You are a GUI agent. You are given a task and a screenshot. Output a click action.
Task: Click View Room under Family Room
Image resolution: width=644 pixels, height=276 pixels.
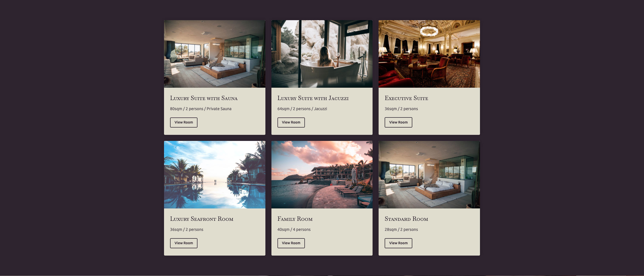pos(291,243)
